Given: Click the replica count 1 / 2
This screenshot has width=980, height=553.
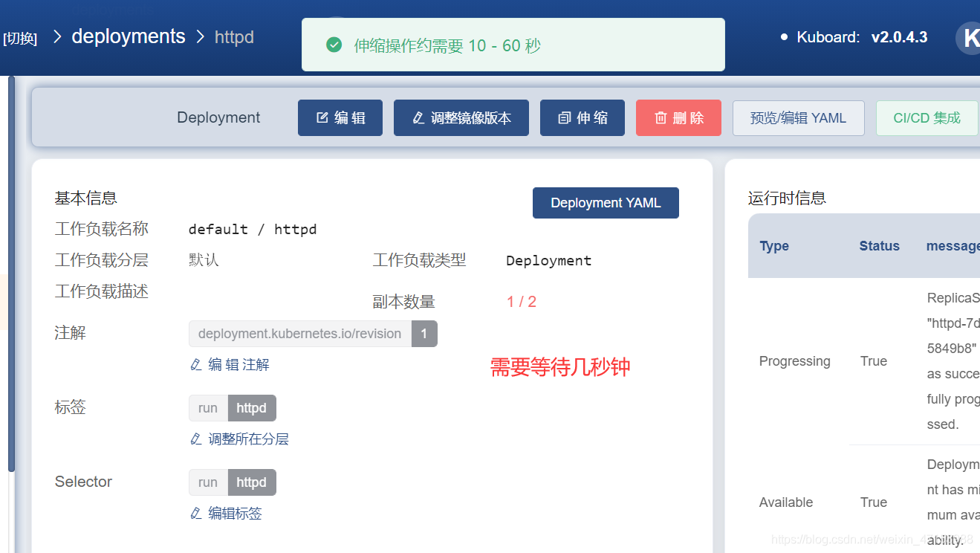Looking at the screenshot, I should click(522, 302).
